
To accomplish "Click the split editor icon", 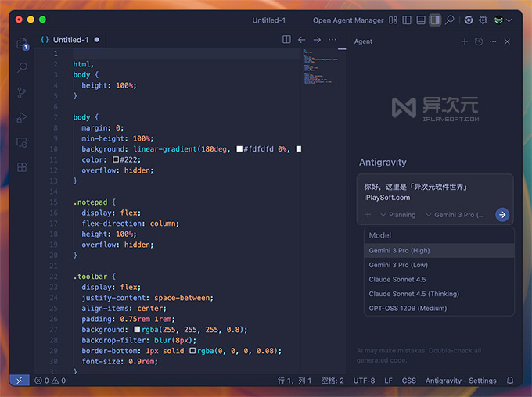I will coord(287,40).
